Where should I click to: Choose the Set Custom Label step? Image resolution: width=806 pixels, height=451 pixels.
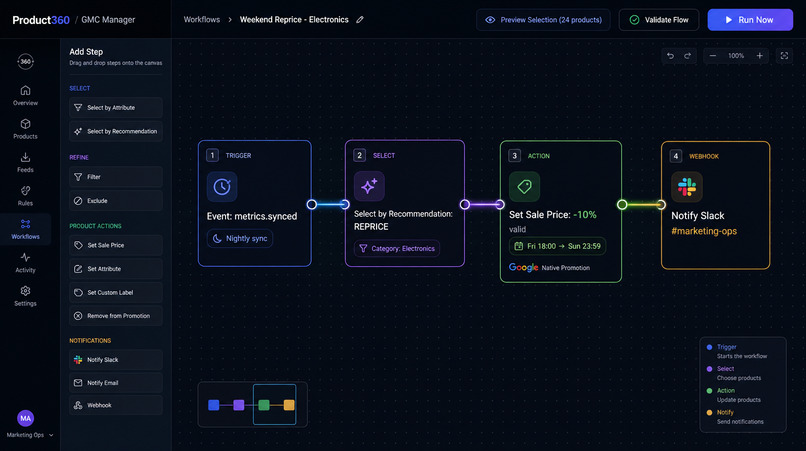116,293
